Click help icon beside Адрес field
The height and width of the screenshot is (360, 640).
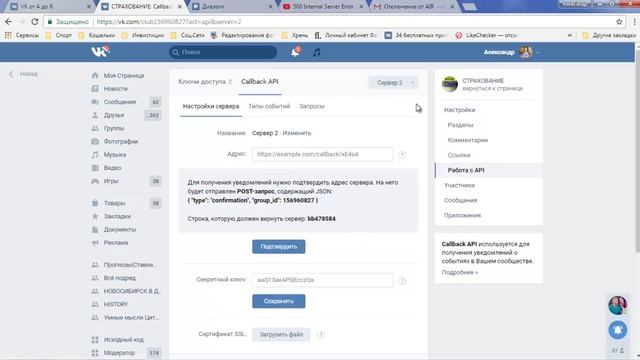pos(402,154)
